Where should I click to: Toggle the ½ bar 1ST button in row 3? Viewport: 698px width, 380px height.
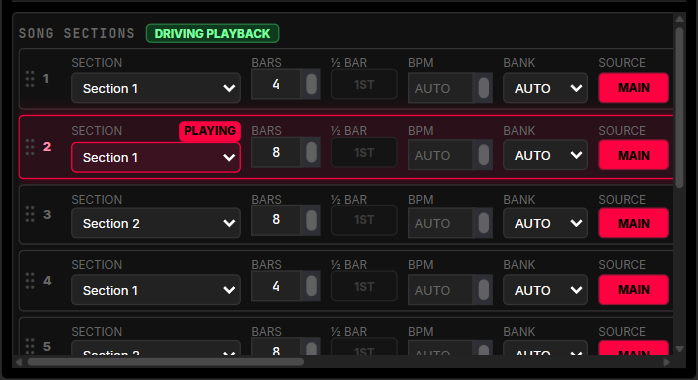[x=364, y=220]
